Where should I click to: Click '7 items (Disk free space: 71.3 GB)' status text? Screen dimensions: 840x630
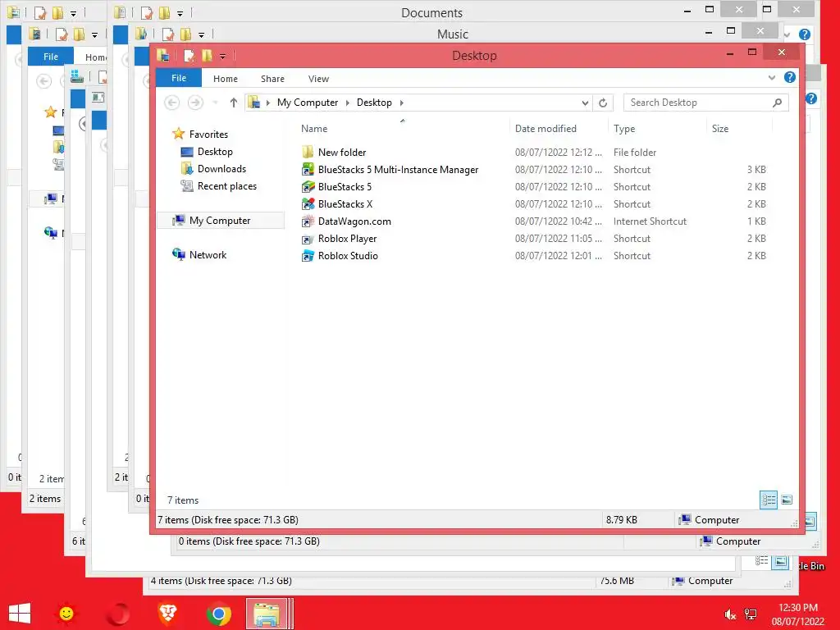point(228,519)
